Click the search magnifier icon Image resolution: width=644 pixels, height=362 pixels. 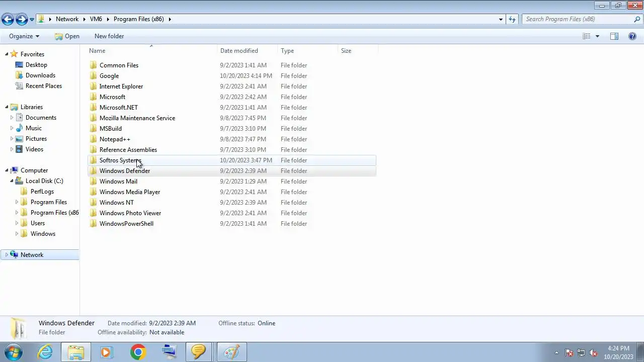tap(637, 19)
